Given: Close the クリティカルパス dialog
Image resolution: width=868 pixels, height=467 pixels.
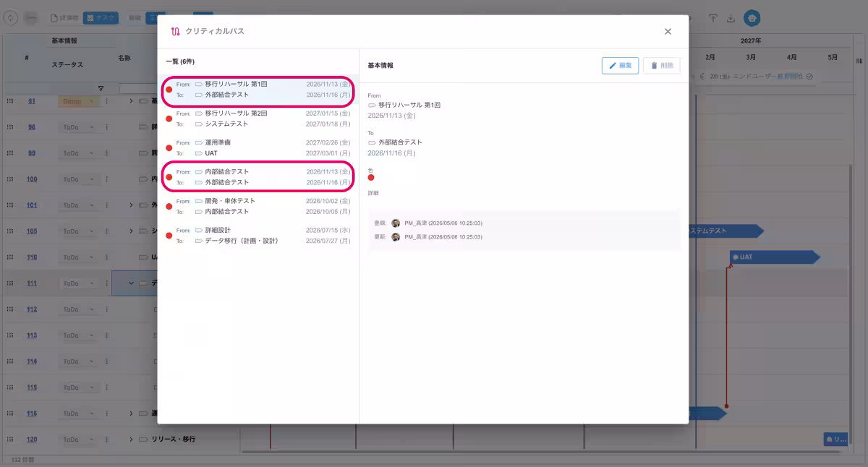Looking at the screenshot, I should point(668,32).
